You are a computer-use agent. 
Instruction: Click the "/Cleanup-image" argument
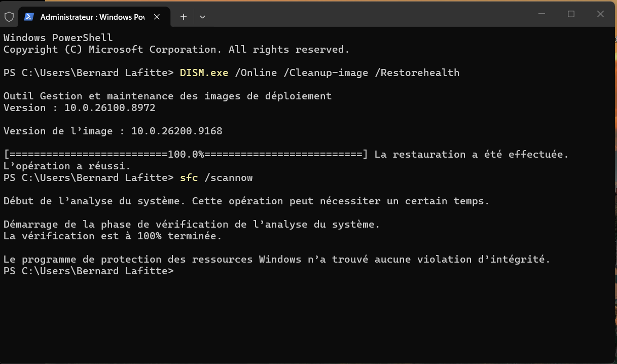click(325, 72)
